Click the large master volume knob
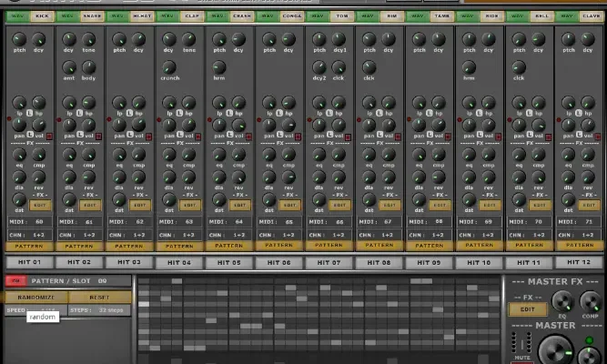 click(x=554, y=350)
